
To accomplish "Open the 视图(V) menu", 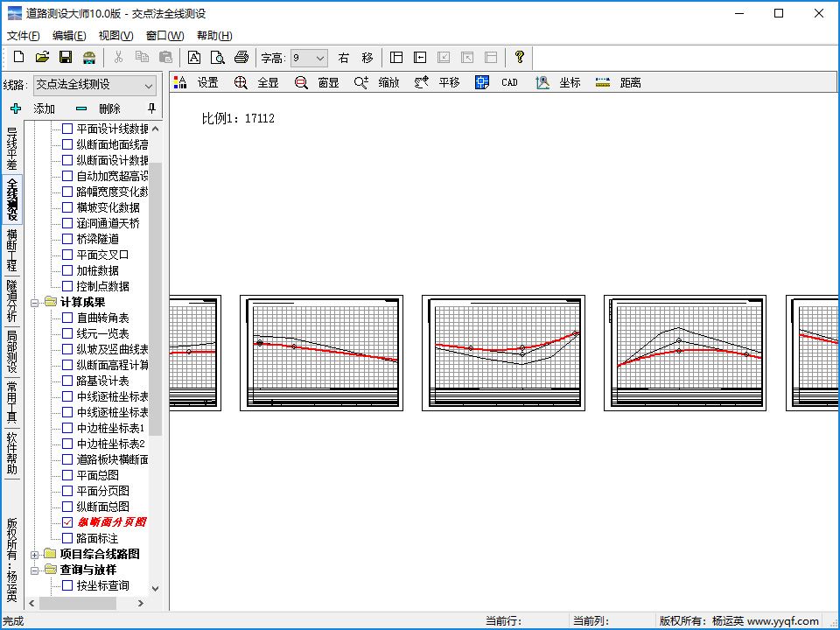I will click(x=115, y=35).
